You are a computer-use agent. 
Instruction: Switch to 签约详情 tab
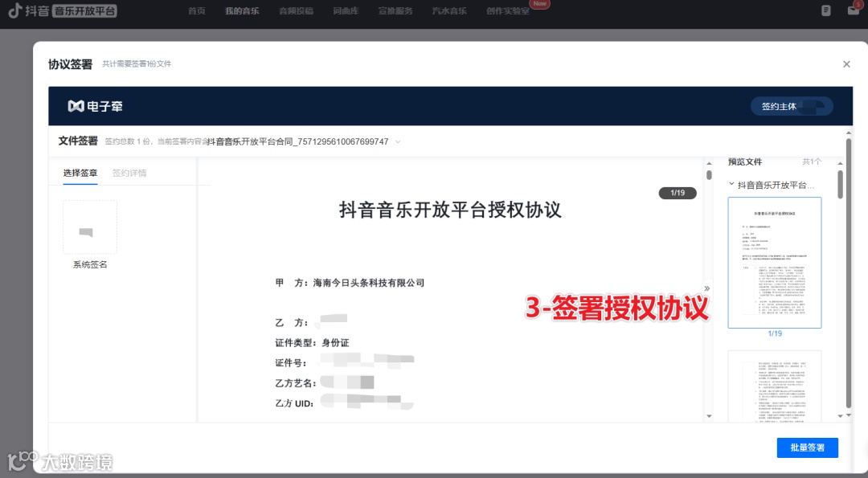[129, 174]
